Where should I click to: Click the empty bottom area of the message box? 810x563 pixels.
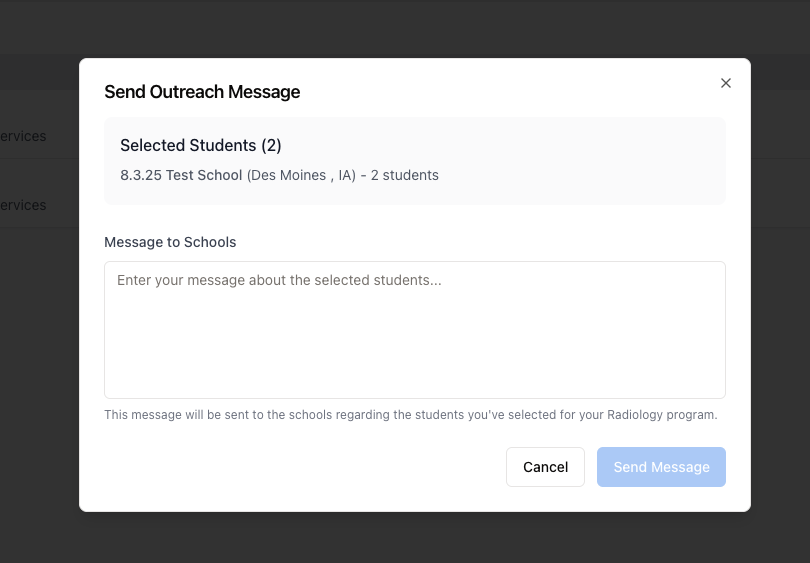pos(414,375)
